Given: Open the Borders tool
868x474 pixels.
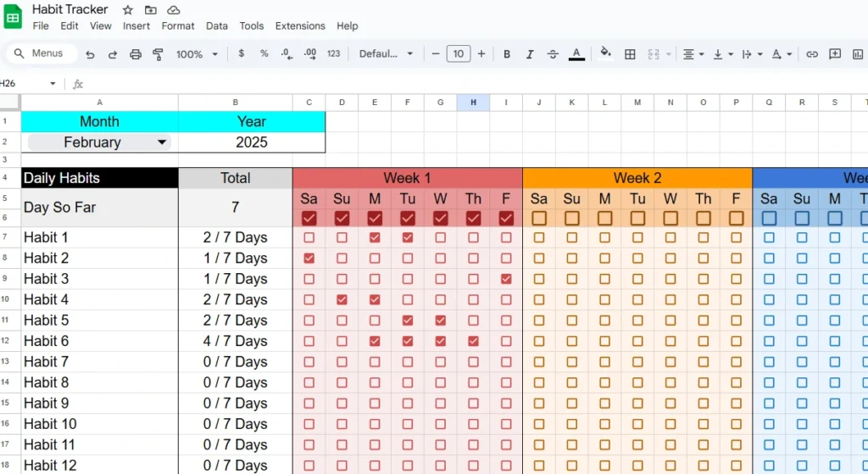Looking at the screenshot, I should (630, 54).
